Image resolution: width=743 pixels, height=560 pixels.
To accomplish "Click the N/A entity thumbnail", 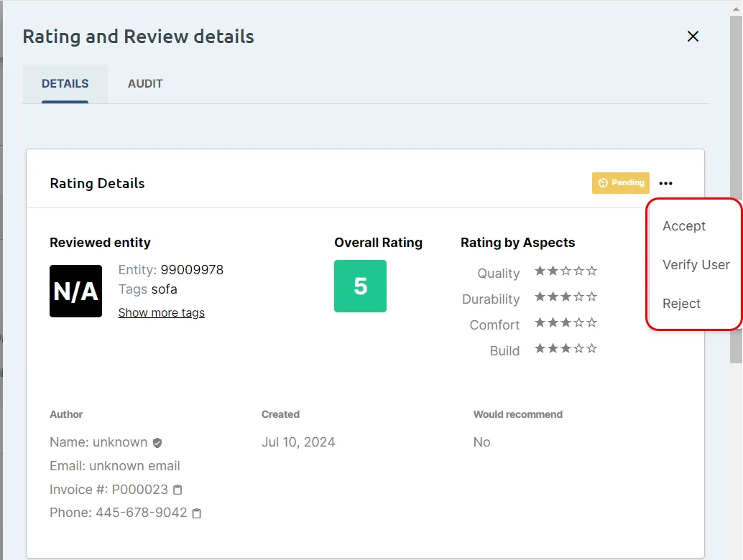I will tap(76, 291).
